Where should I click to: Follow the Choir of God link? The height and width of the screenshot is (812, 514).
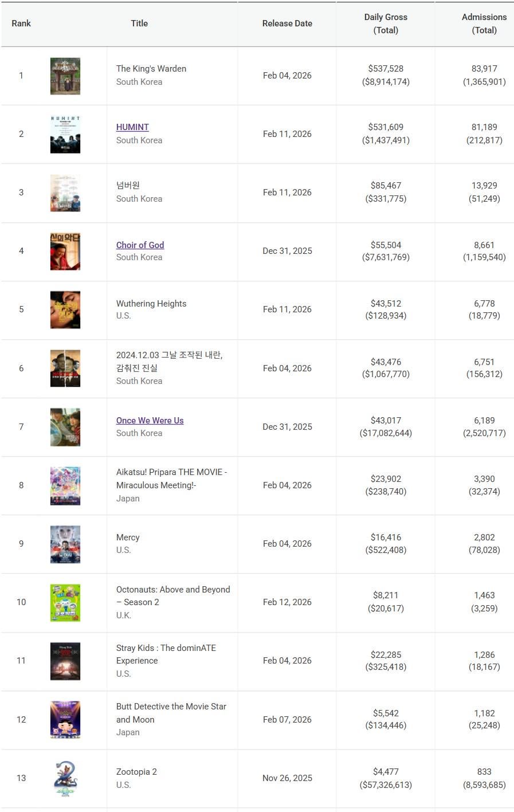pyautogui.click(x=140, y=245)
